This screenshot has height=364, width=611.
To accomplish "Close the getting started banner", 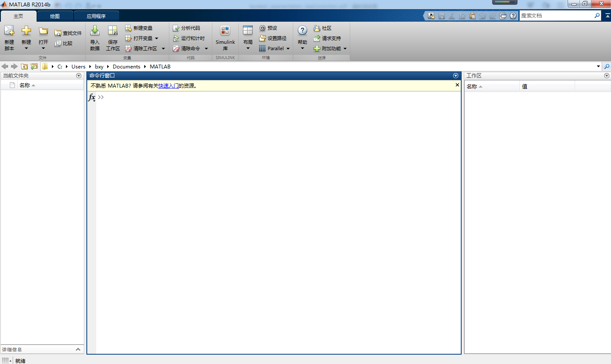I will point(457,85).
